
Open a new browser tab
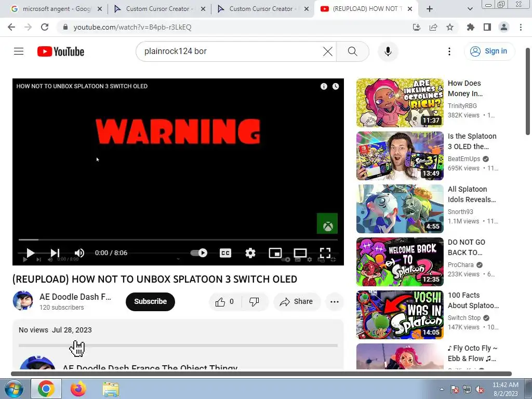430,9
